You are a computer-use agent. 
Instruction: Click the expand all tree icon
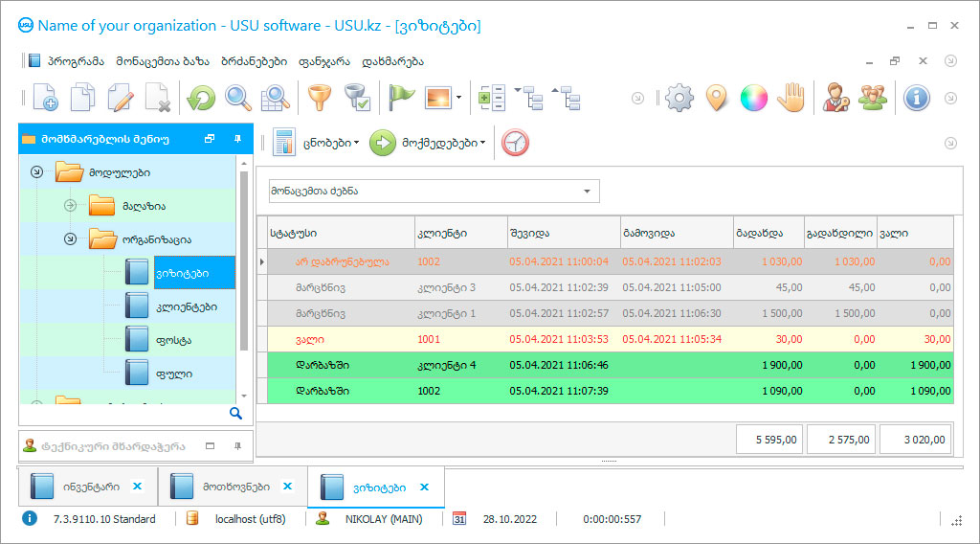(528, 98)
